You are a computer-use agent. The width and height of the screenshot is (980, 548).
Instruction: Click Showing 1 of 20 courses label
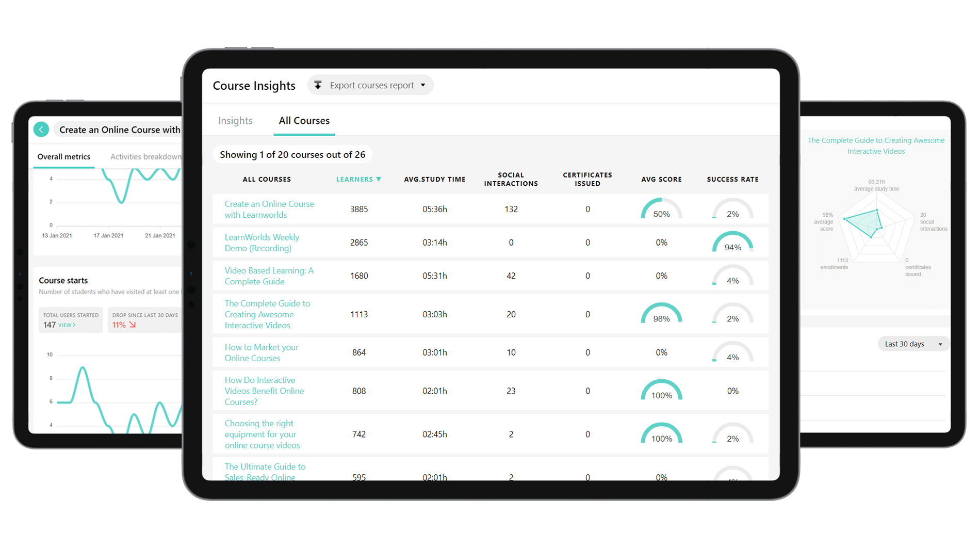click(x=292, y=155)
